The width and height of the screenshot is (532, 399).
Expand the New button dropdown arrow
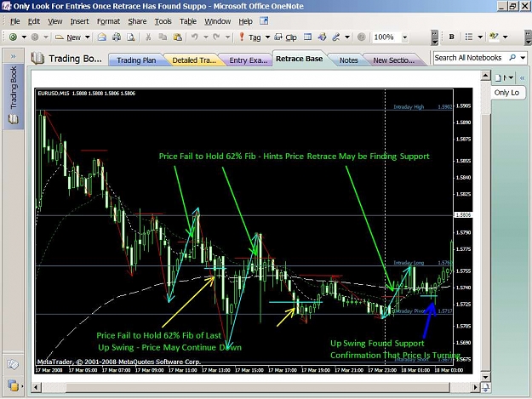tap(87, 37)
